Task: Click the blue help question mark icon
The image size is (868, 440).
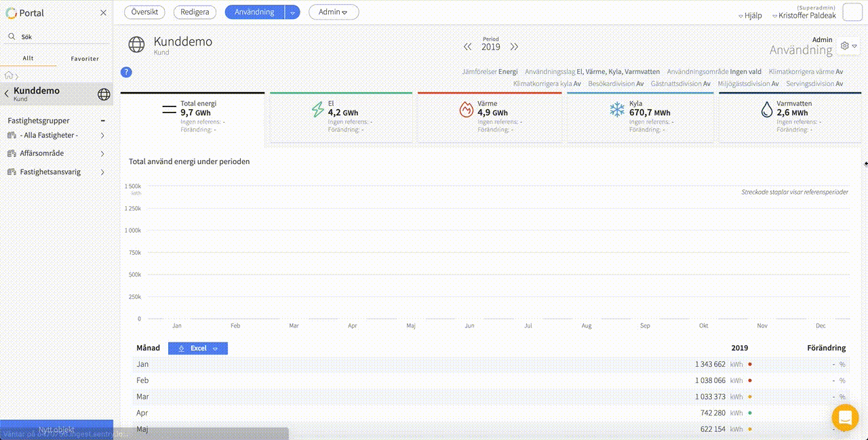Action: tap(126, 73)
